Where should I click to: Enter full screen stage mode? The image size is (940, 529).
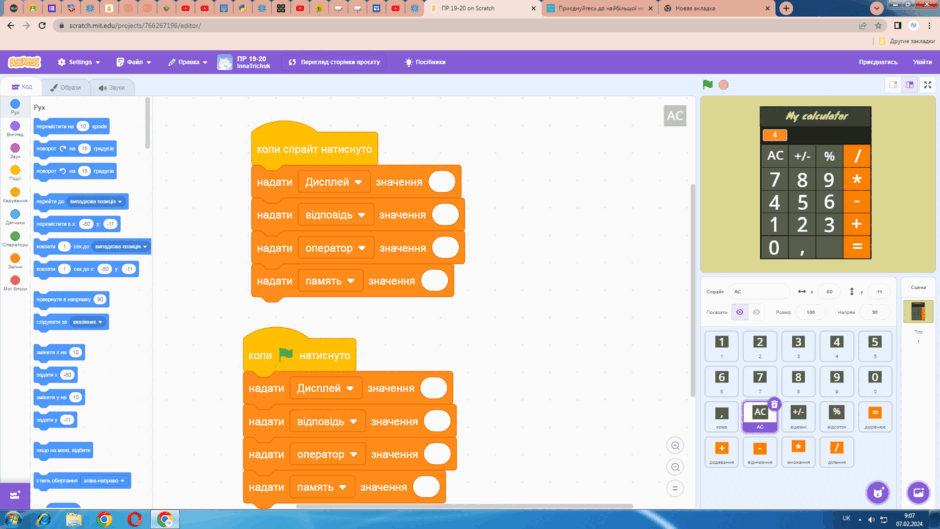click(x=927, y=85)
